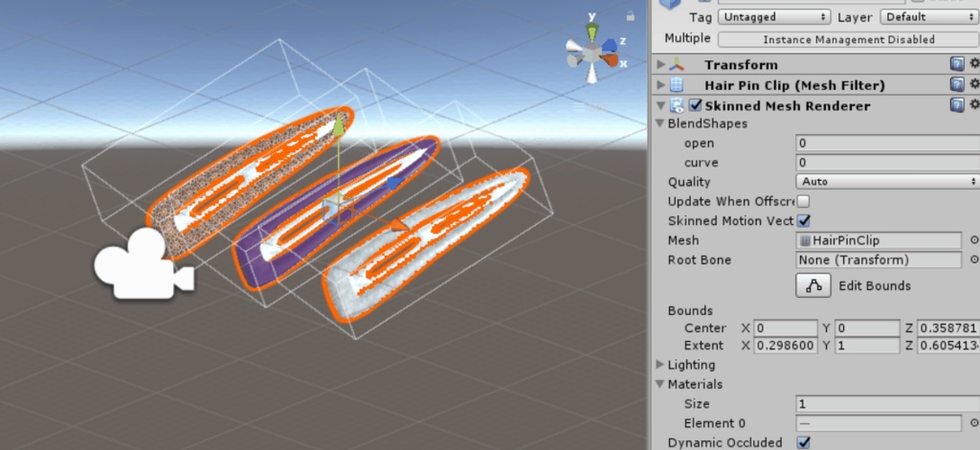980x450 pixels.
Task: Open Skinned Mesh Renderer gear settings menu
Action: pyautogui.click(x=973, y=105)
